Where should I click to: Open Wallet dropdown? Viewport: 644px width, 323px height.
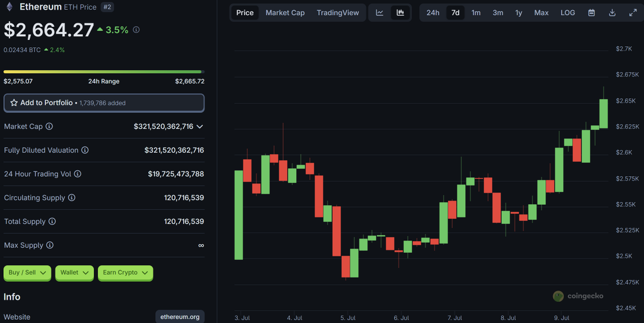[x=75, y=272]
